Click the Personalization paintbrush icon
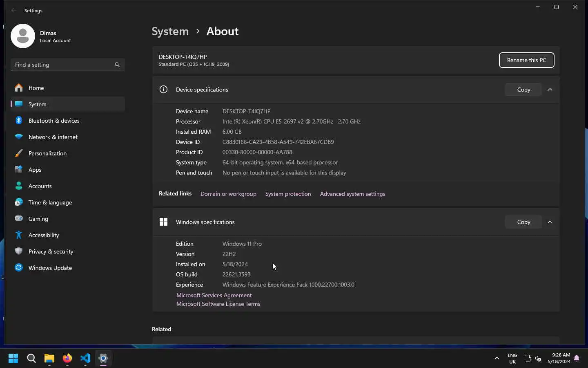The image size is (588, 368). coord(19,153)
